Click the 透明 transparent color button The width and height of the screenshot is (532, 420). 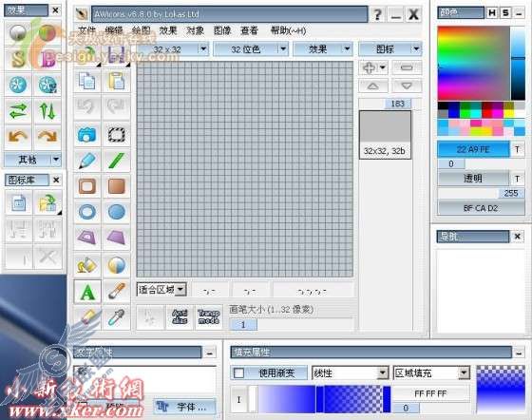click(x=473, y=179)
